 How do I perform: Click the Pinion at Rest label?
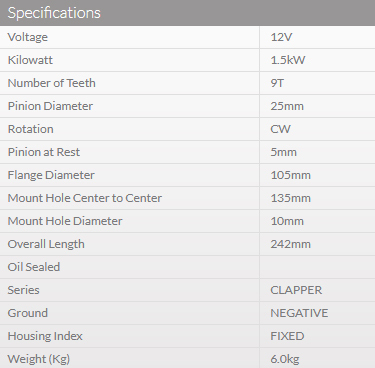[x=44, y=152]
